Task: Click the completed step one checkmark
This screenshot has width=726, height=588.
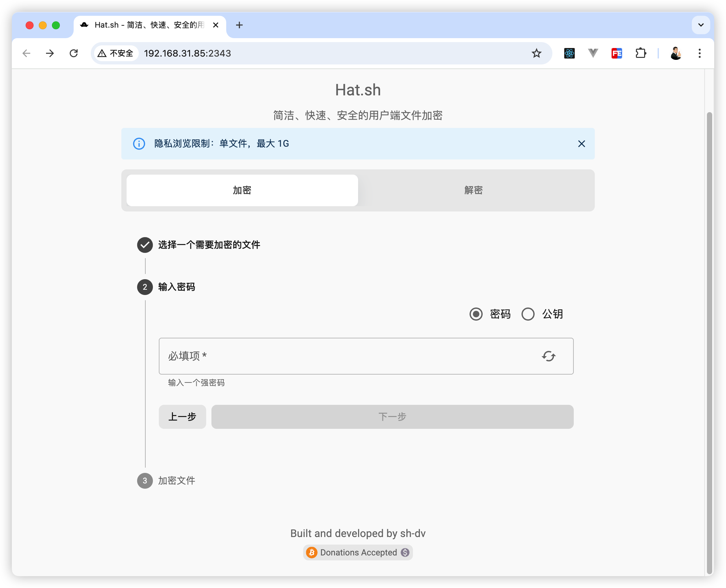Action: click(x=145, y=245)
